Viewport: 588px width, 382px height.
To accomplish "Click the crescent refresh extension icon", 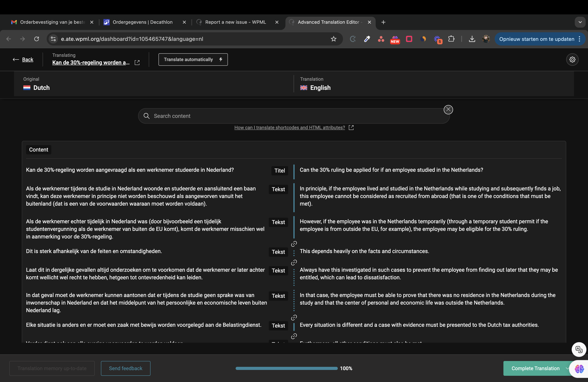I will point(353,39).
